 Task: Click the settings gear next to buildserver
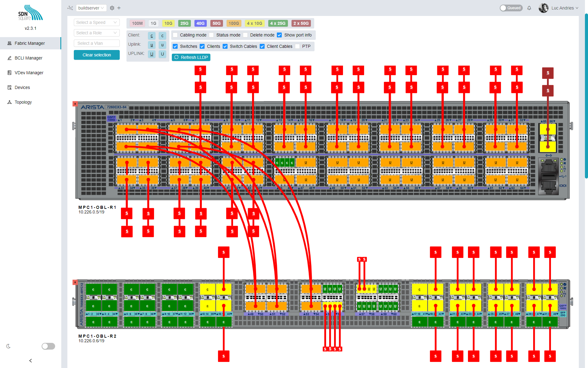(112, 8)
